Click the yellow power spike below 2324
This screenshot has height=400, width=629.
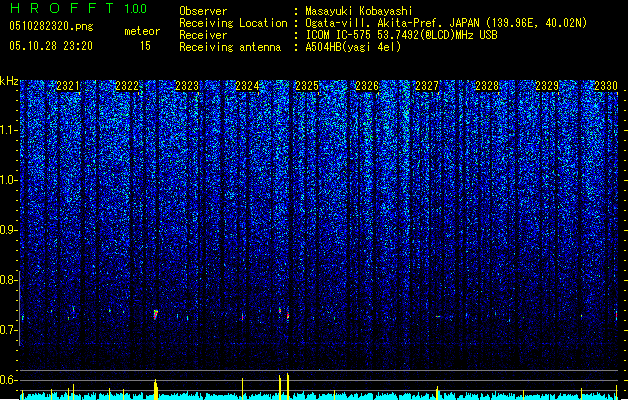[242, 388]
